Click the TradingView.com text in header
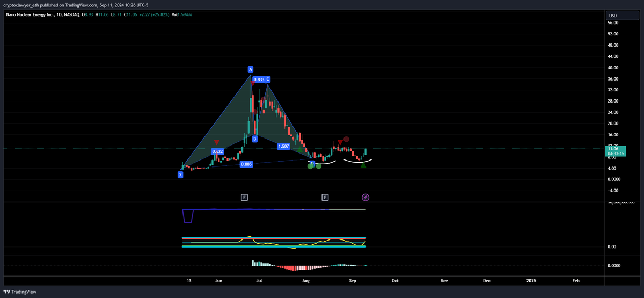 point(81,4)
